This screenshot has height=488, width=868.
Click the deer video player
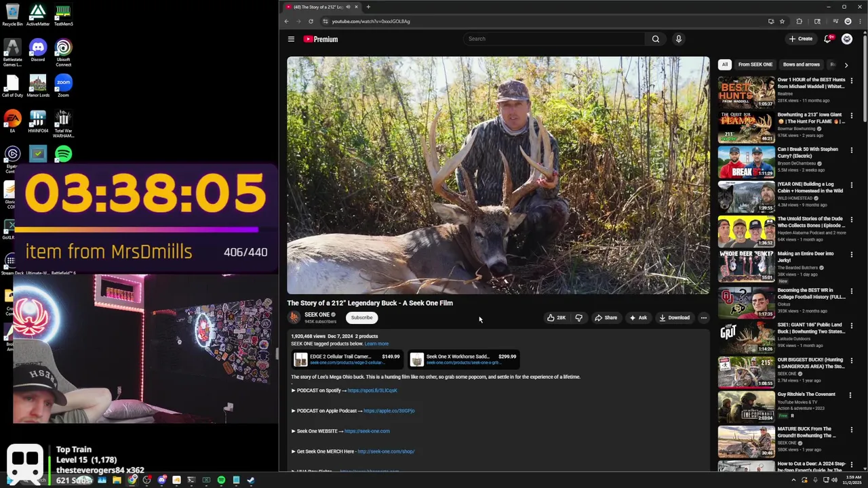click(x=498, y=175)
